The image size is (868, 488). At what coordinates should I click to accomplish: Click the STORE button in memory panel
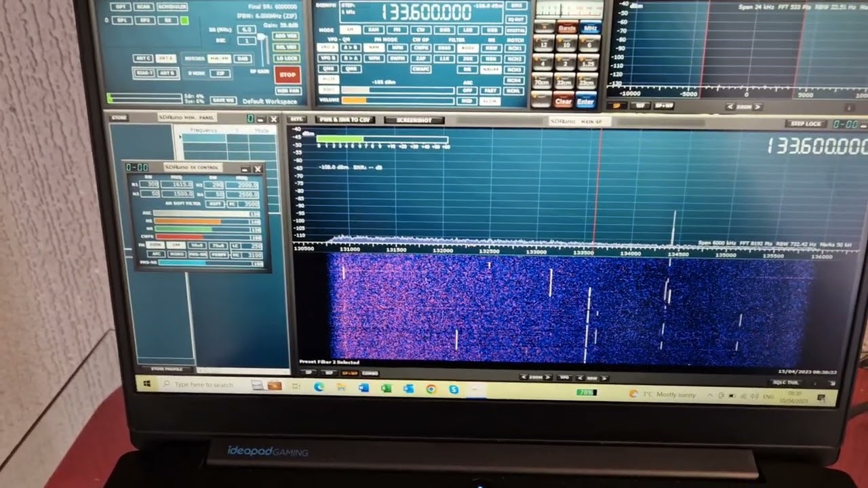coord(119,118)
